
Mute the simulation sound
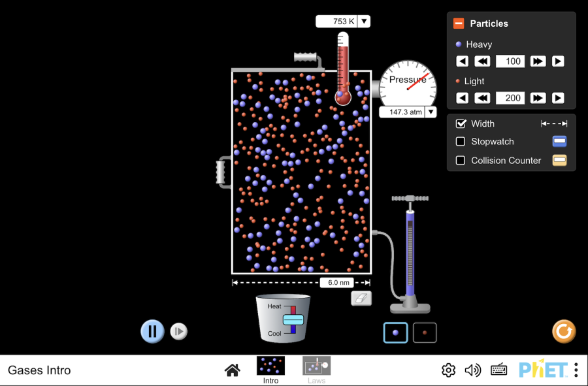(x=472, y=370)
